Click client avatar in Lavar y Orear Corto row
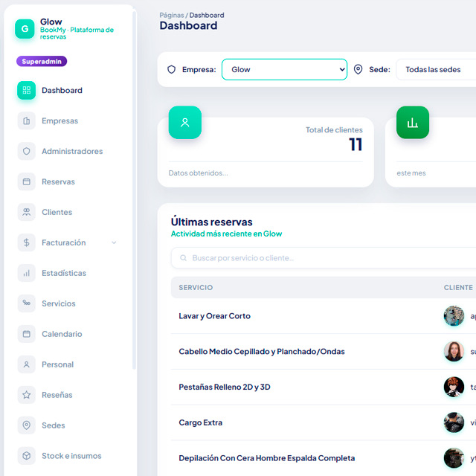 pyautogui.click(x=454, y=316)
